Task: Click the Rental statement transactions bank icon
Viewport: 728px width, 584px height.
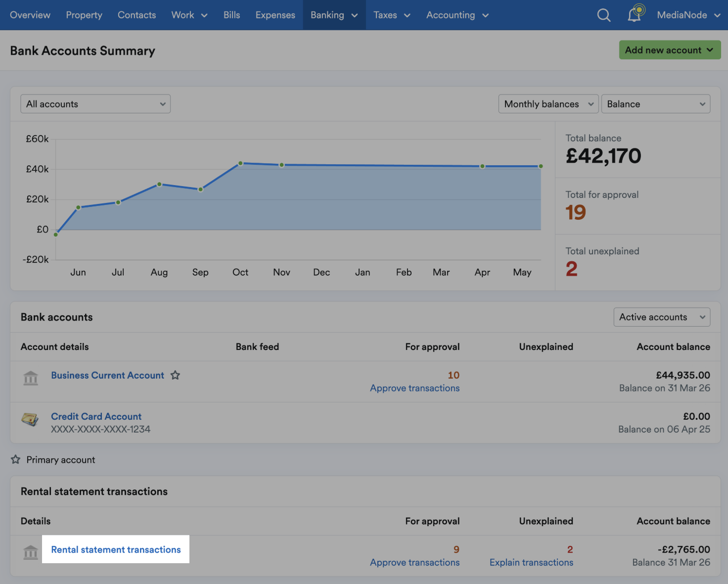Action: pyautogui.click(x=31, y=552)
